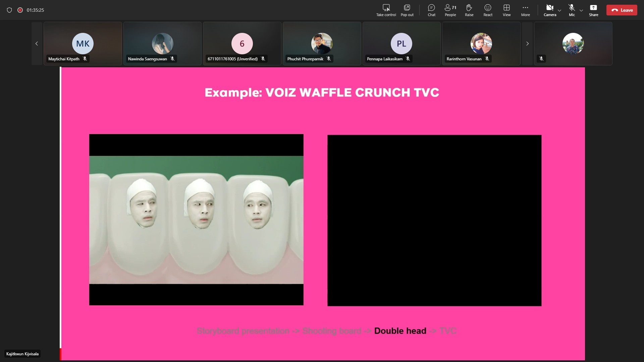Click the unnamed participant's tile
Viewport: 644px width, 362px height.
573,44
